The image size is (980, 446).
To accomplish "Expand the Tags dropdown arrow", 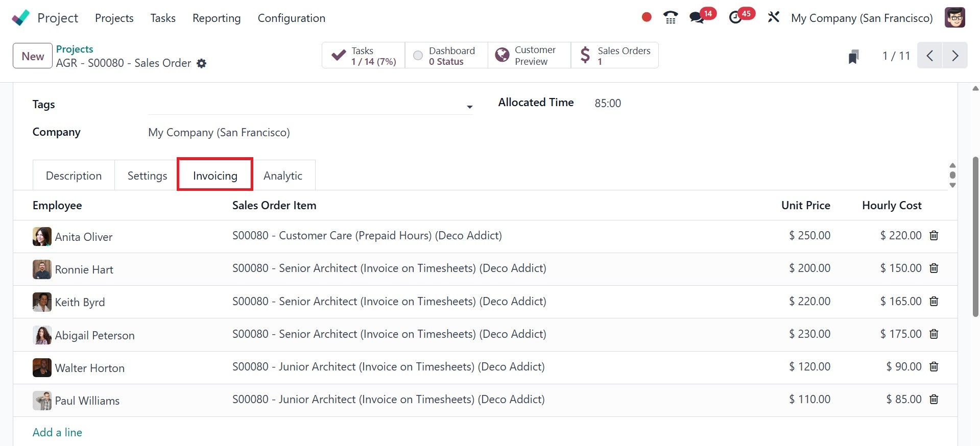I will point(469,107).
